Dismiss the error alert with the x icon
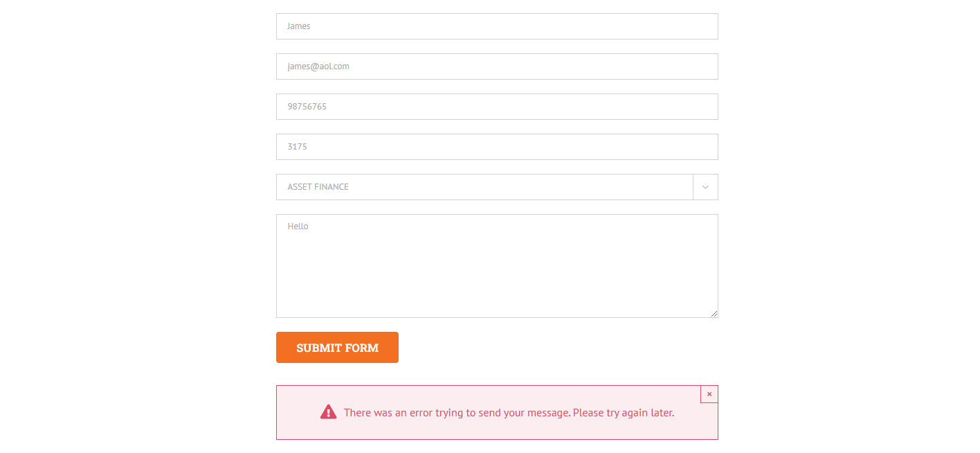The image size is (980, 453). coord(709,394)
